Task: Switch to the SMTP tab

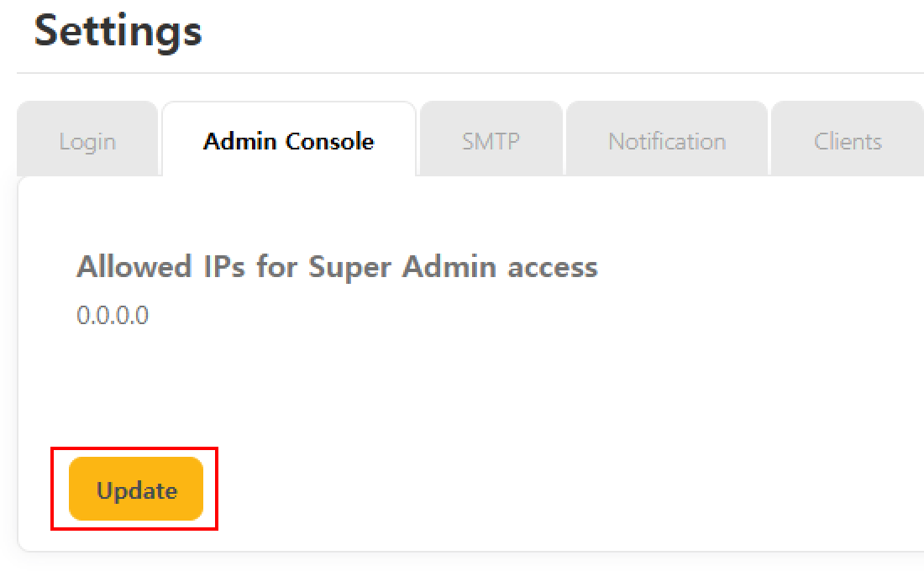Action: [491, 141]
